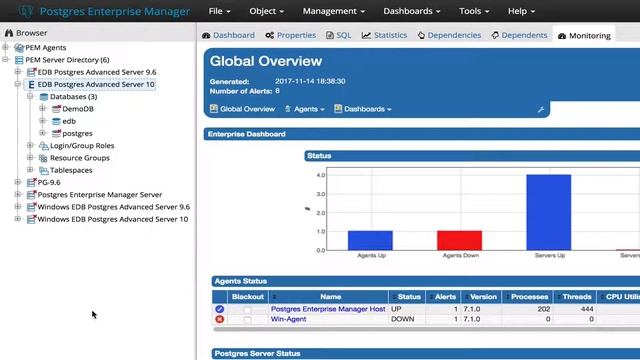The width and height of the screenshot is (640, 360).
Task: Select the PEM Agents node icon
Action: 19,48
